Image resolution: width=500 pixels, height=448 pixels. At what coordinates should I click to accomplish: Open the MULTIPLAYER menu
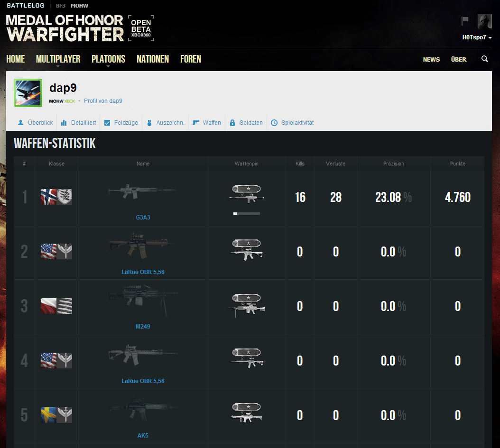tap(58, 59)
